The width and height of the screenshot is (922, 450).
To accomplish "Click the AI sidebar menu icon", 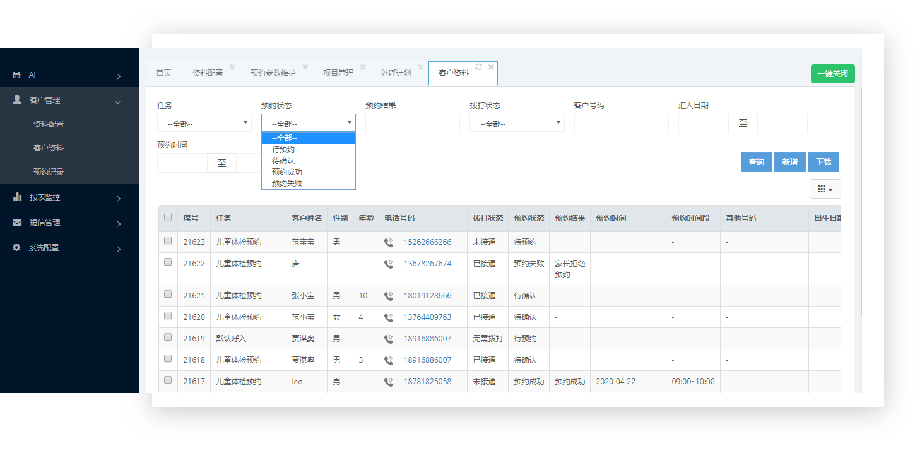I will [x=16, y=76].
